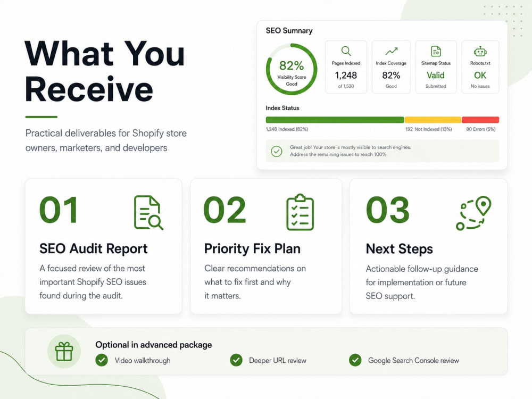
Task: Click the green check next to Video walkthrough
Action: pos(102,360)
